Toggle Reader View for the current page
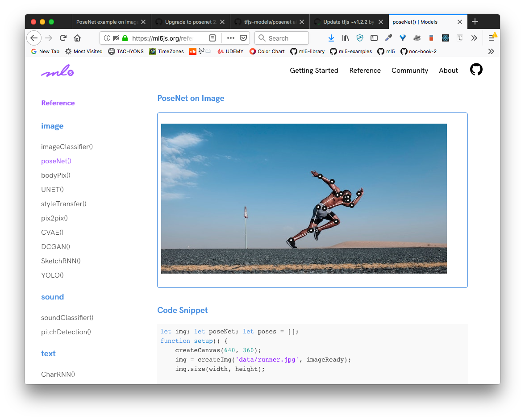525x420 pixels. pos(212,38)
